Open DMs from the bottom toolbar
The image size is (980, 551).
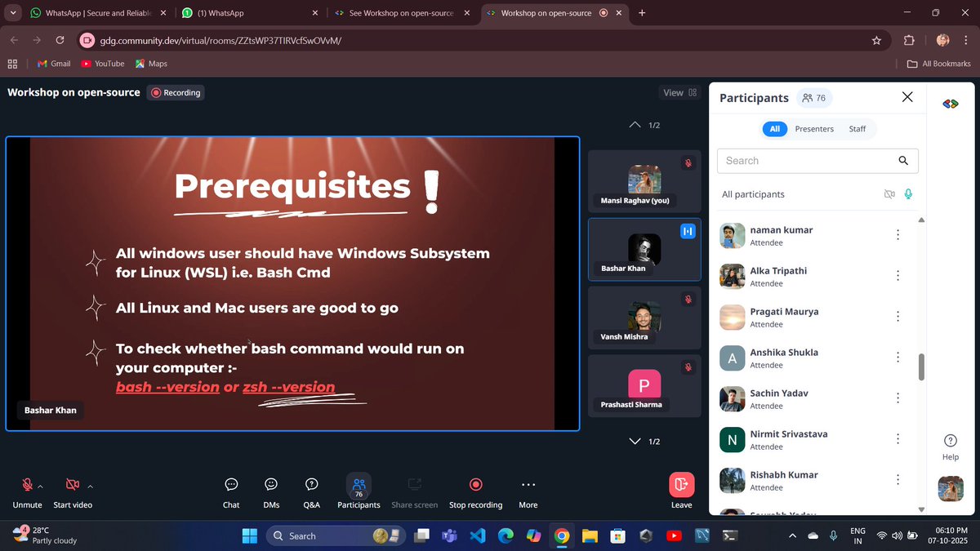pyautogui.click(x=271, y=492)
